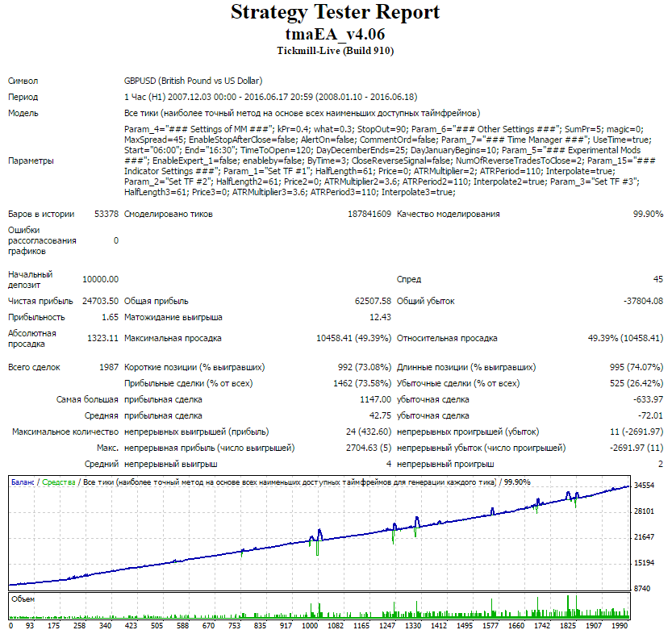Select the profit trades value 1462 (73.58%)
672x634 pixels.
coord(362,384)
